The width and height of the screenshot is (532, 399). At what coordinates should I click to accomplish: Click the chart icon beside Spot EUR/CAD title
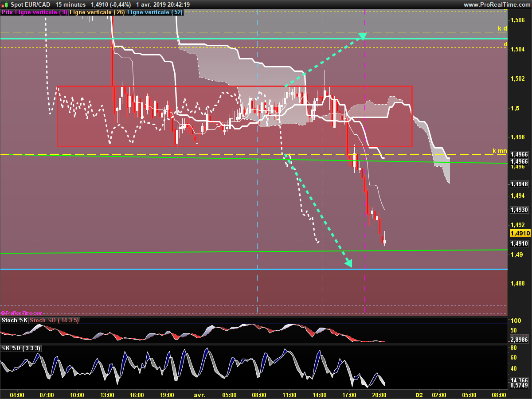(x=5, y=4)
